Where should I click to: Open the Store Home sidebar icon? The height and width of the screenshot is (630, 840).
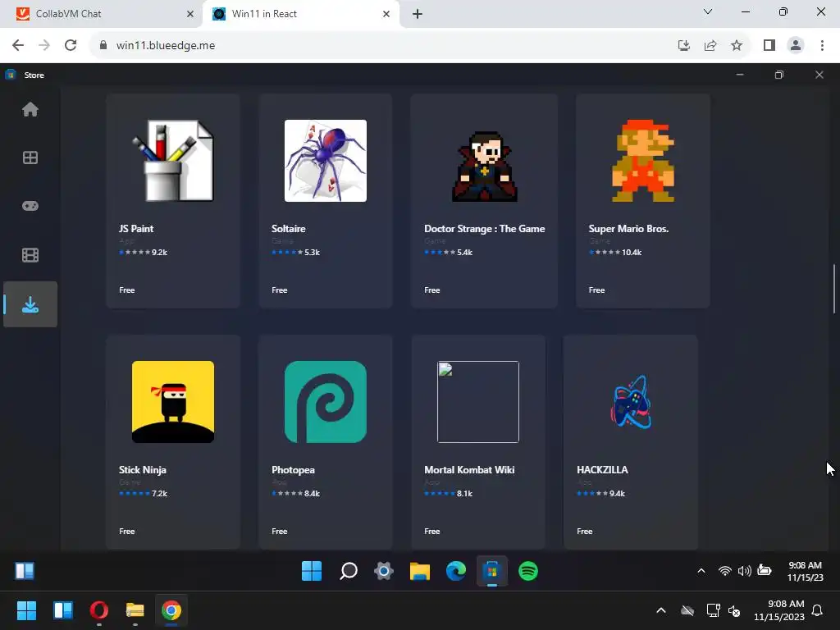click(x=30, y=109)
